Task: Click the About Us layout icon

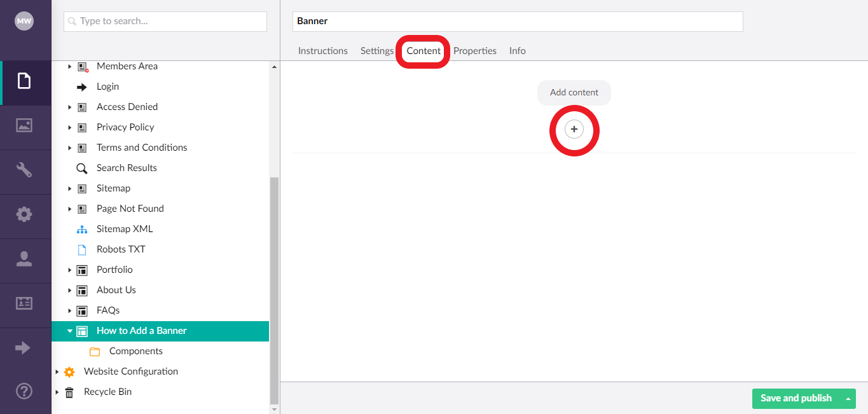Action: pos(81,291)
